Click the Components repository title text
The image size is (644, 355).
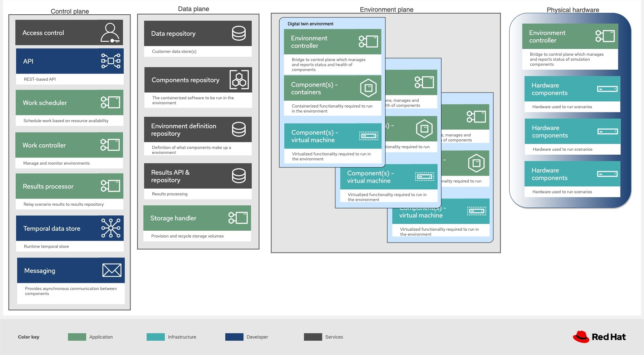click(185, 80)
